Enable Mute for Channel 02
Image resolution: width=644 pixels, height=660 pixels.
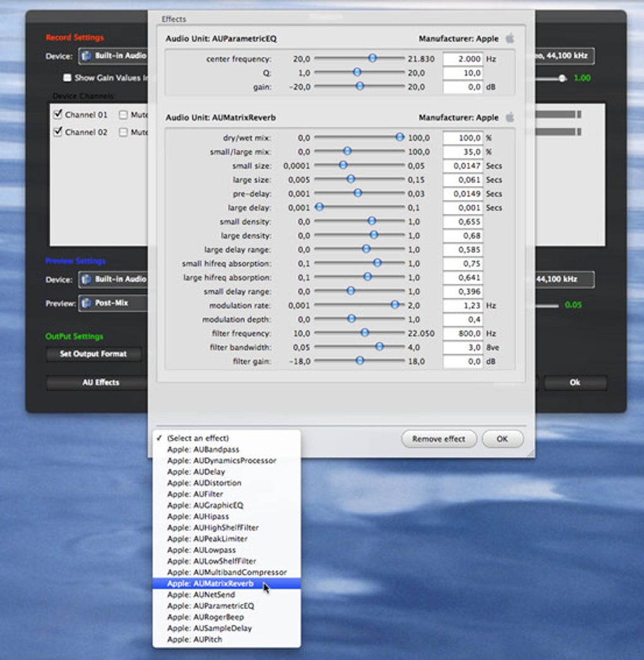coord(123,132)
